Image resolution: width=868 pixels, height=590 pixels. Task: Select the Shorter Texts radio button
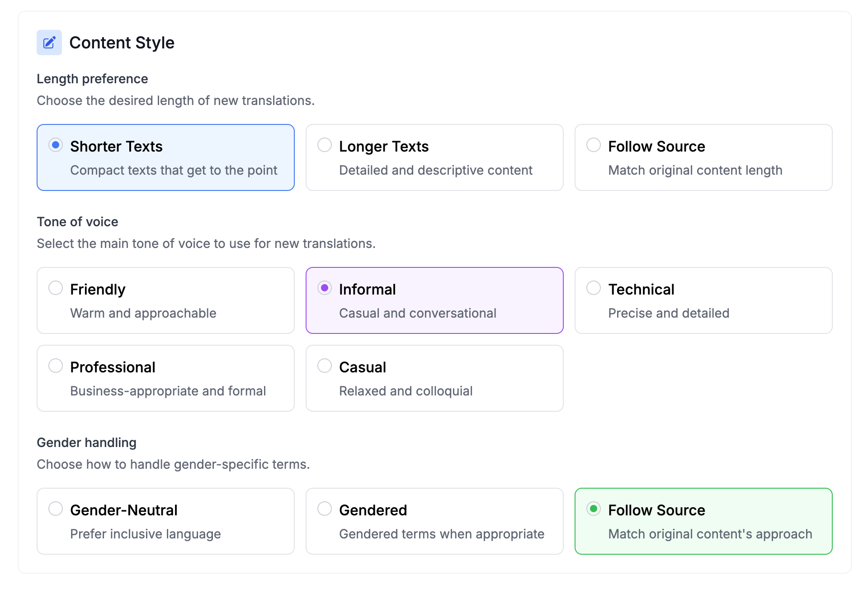click(x=56, y=145)
